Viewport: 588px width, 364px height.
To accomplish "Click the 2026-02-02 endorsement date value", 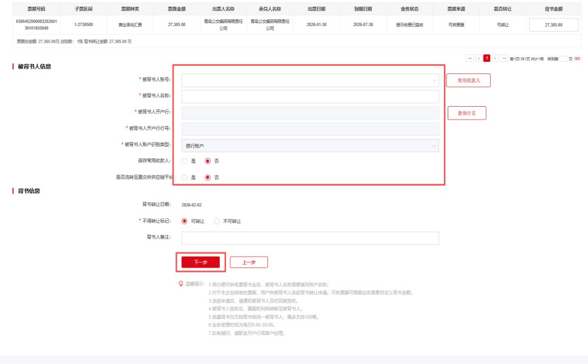I will click(191, 205).
